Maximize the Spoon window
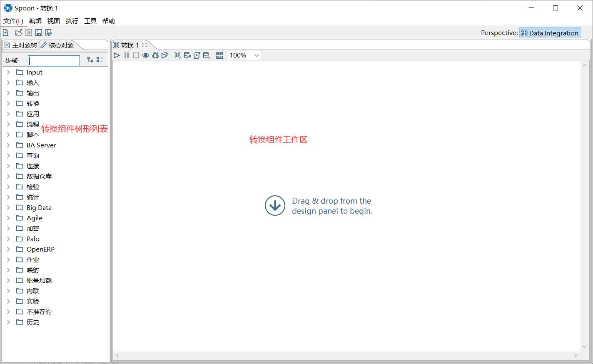This screenshot has width=593, height=364. coord(556,8)
